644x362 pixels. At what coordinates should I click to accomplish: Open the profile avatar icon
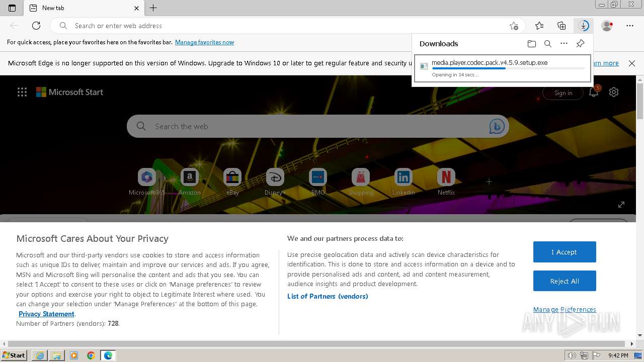pyautogui.click(x=607, y=26)
